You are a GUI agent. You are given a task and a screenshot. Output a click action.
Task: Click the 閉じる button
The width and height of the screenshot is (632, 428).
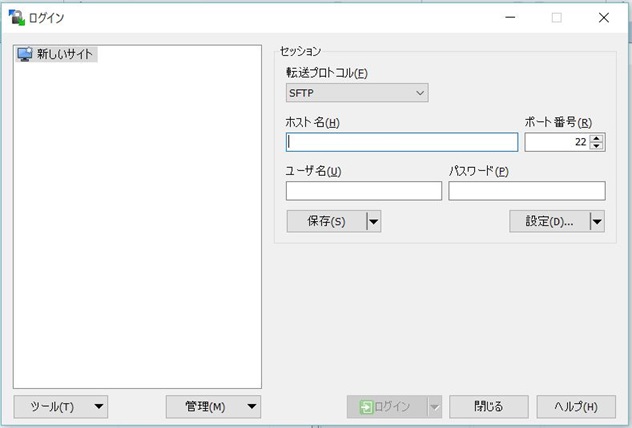[x=489, y=407]
